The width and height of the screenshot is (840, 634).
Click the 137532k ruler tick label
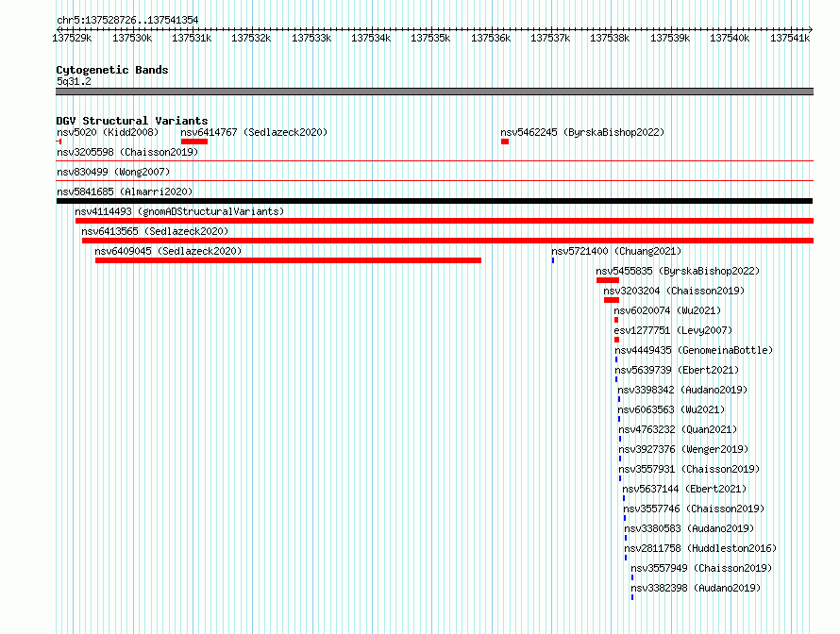click(251, 39)
